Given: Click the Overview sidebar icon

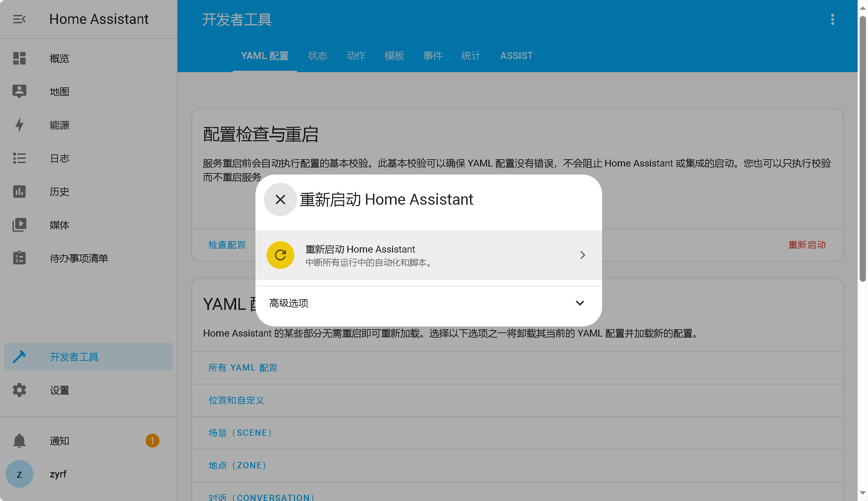Looking at the screenshot, I should (19, 58).
